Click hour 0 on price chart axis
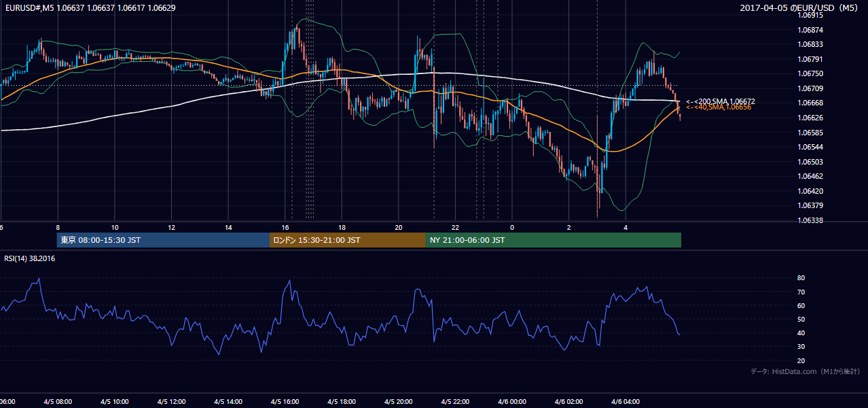The image size is (868, 408). 512,227
